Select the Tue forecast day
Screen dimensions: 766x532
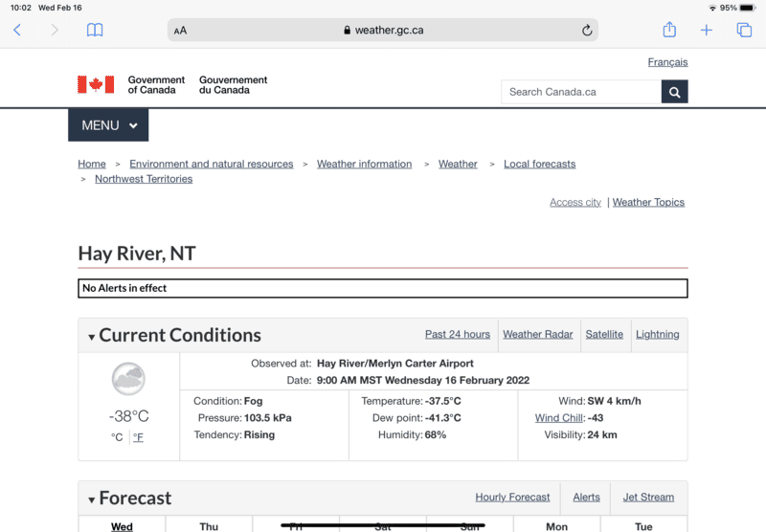[643, 526]
